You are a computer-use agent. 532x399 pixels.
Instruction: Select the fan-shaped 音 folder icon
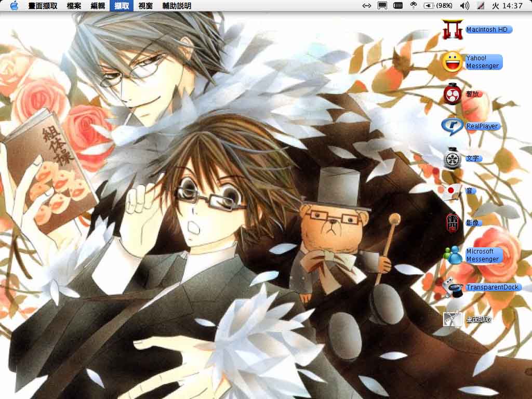pyautogui.click(x=451, y=191)
